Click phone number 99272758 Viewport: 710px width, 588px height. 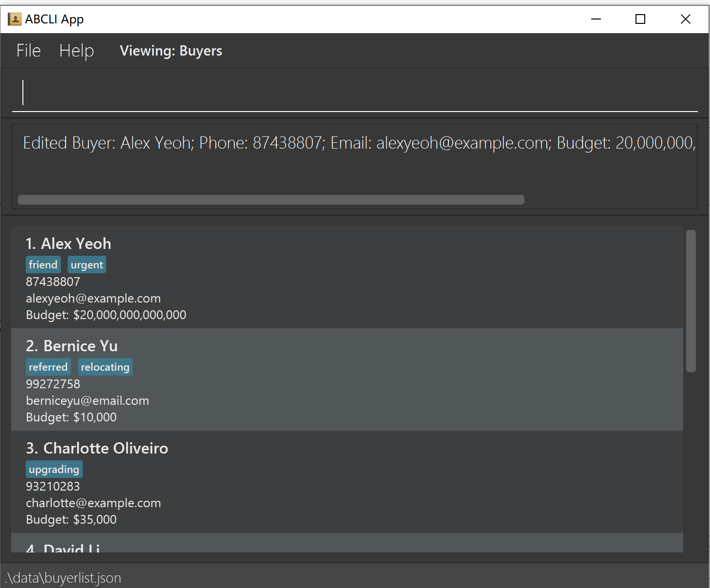click(53, 384)
